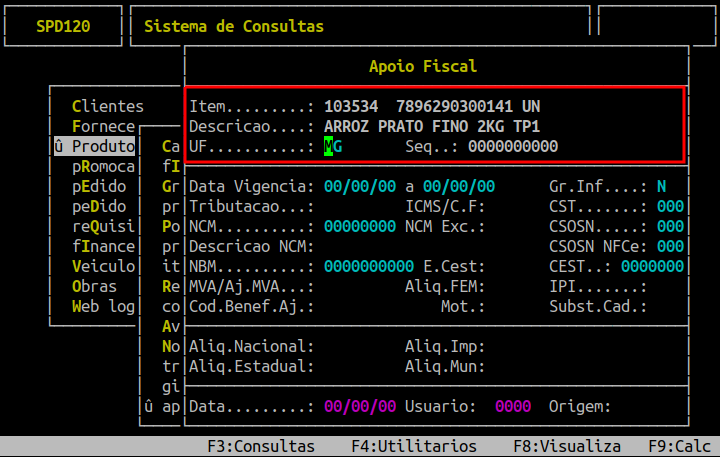Image resolution: width=720 pixels, height=457 pixels.
Task: Click F8:Visualiza shortcut in footer
Action: [x=567, y=446]
